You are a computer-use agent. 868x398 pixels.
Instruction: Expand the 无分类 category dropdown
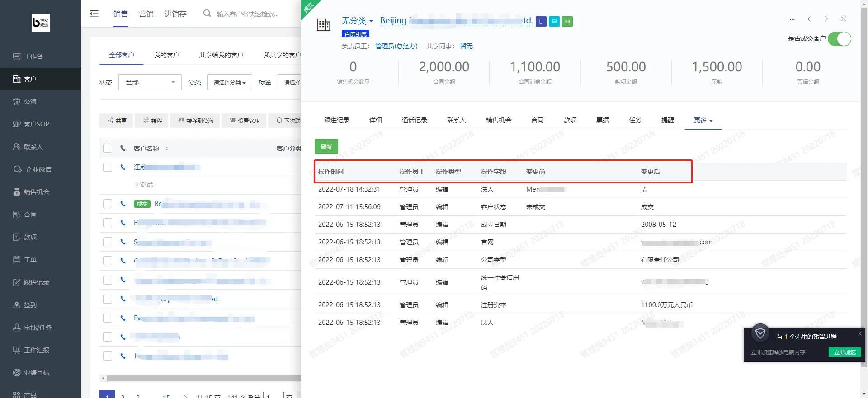357,21
